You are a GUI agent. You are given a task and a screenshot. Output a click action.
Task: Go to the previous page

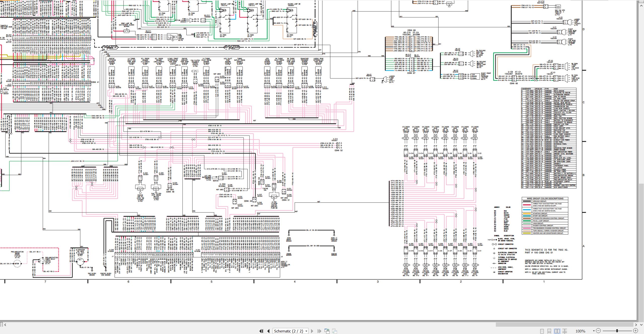click(268, 331)
